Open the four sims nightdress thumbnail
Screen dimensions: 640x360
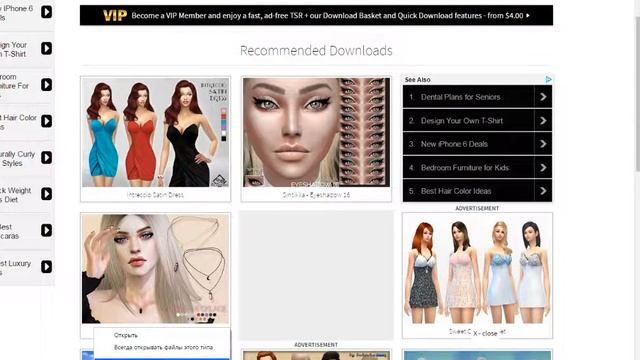(x=477, y=269)
